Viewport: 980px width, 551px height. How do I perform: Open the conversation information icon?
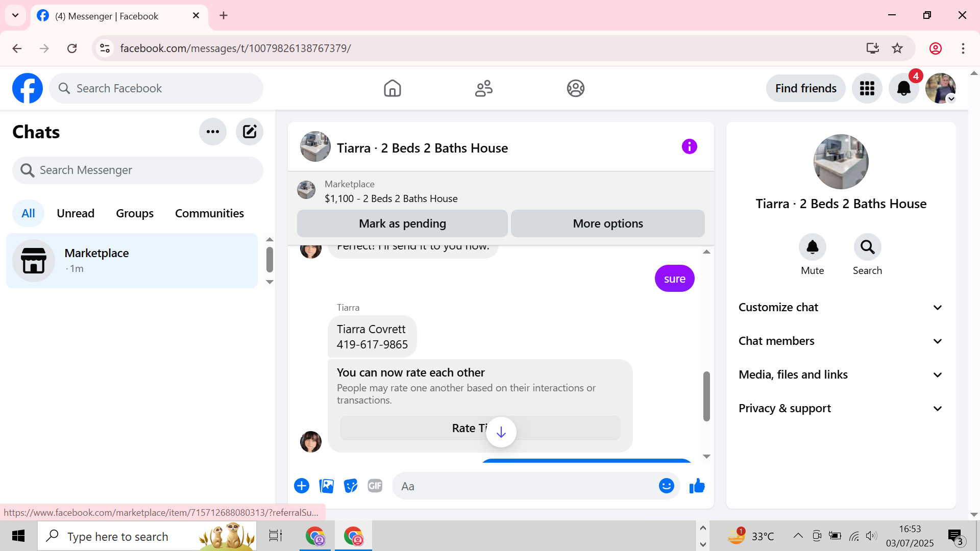[x=689, y=147]
